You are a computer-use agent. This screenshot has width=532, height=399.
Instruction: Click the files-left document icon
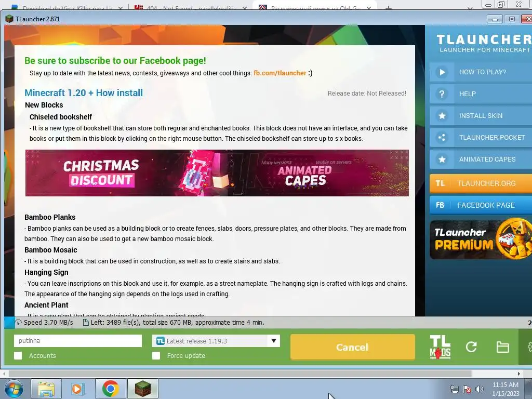[86, 323]
